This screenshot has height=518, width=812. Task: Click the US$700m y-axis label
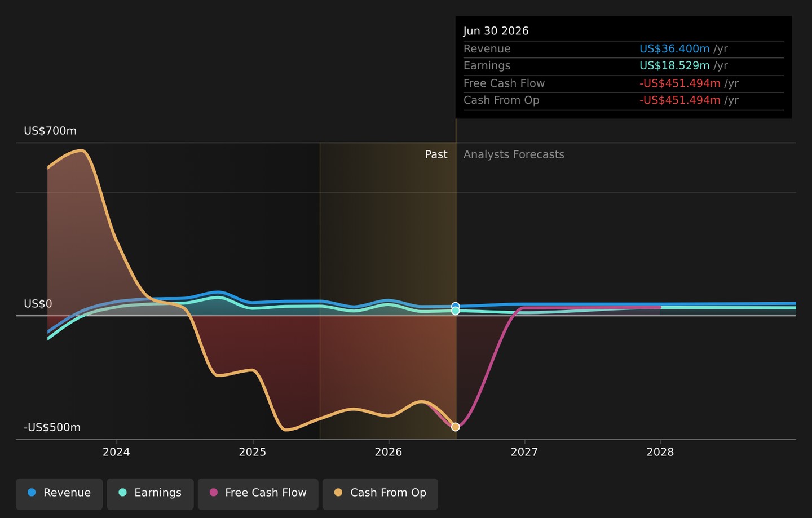[50, 131]
